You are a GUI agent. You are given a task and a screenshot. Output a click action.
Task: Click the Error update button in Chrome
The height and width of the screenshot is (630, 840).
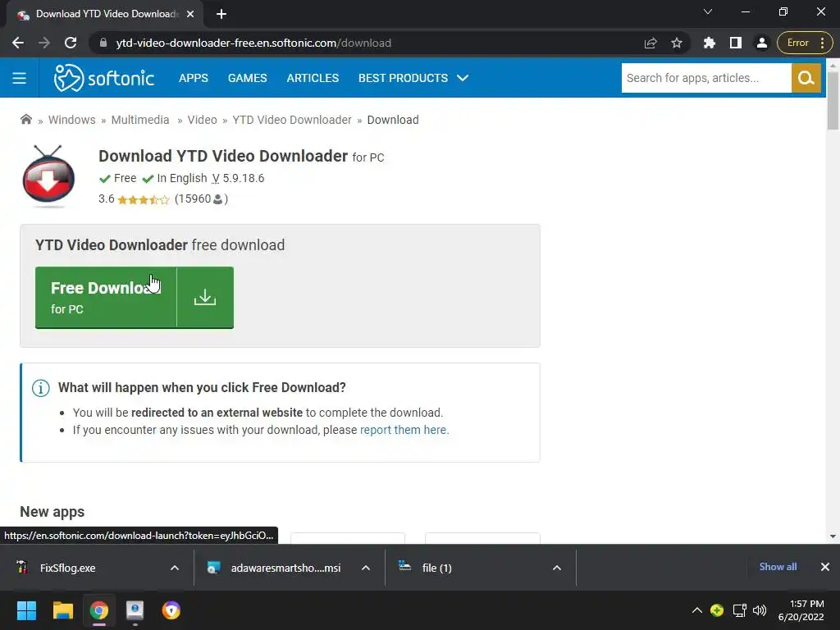tap(804, 43)
